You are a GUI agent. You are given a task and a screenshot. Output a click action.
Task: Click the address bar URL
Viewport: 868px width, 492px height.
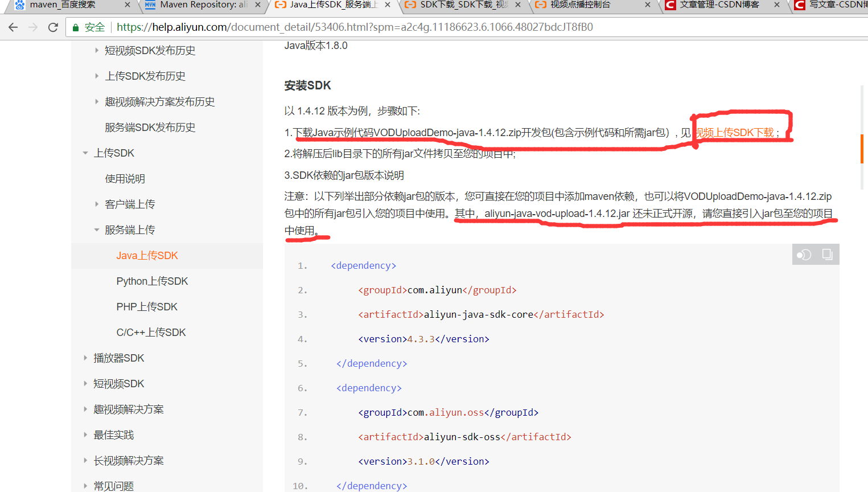(x=355, y=27)
